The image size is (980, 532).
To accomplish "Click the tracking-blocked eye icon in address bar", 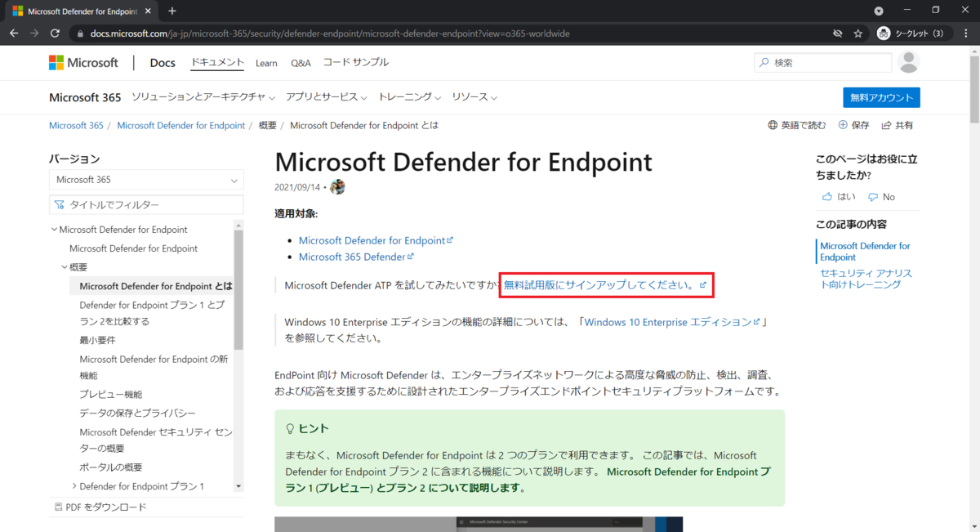I will click(837, 34).
